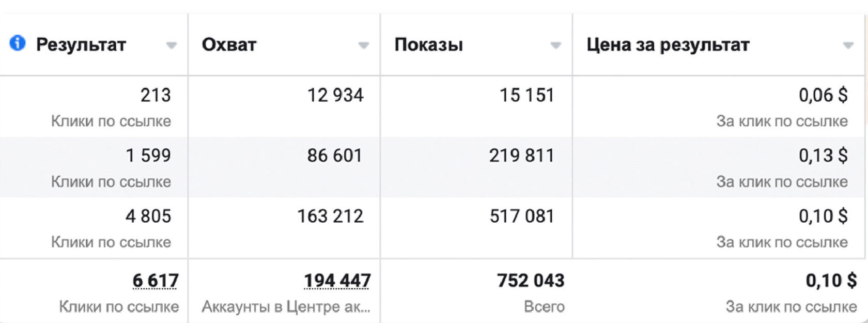Select the row with 1 599 link clicks

click(x=434, y=167)
